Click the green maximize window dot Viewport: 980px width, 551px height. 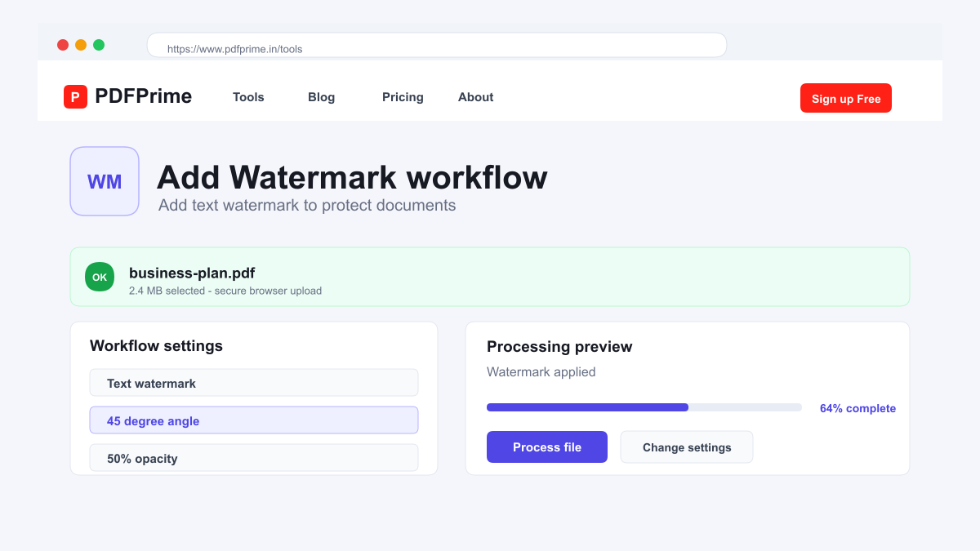(x=99, y=45)
